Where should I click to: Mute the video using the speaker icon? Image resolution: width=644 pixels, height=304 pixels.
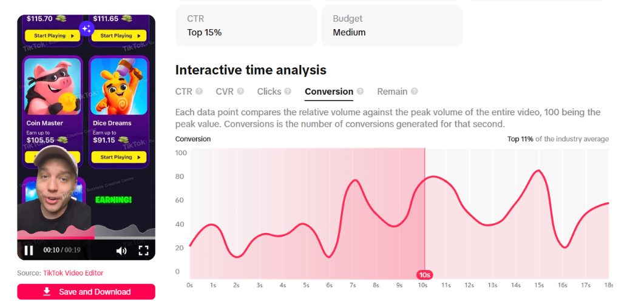click(x=121, y=251)
